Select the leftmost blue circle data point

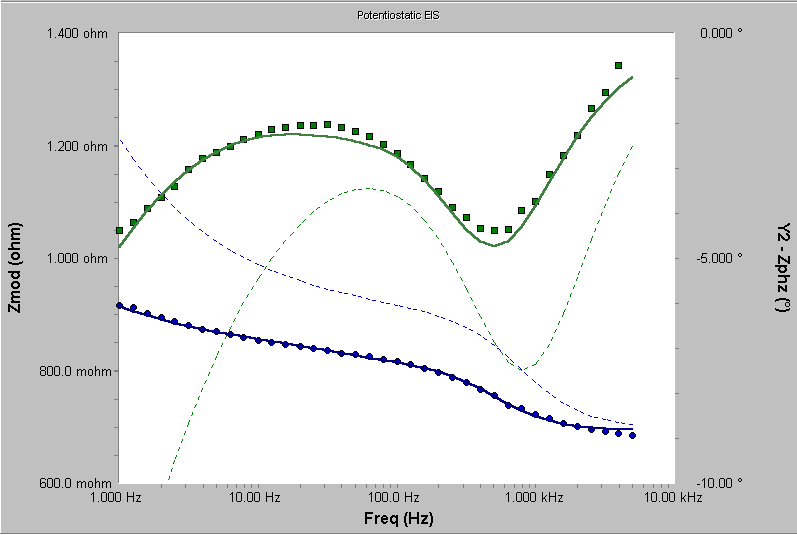click(x=119, y=305)
